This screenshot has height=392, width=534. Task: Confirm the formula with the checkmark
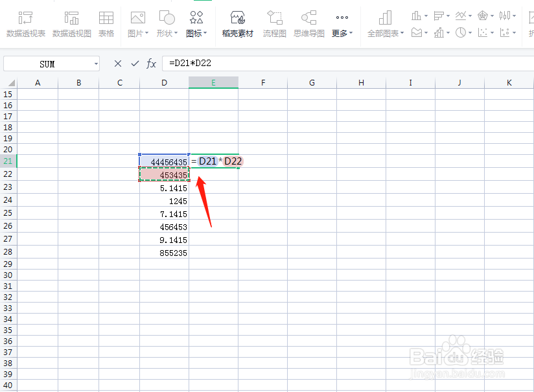pos(135,63)
